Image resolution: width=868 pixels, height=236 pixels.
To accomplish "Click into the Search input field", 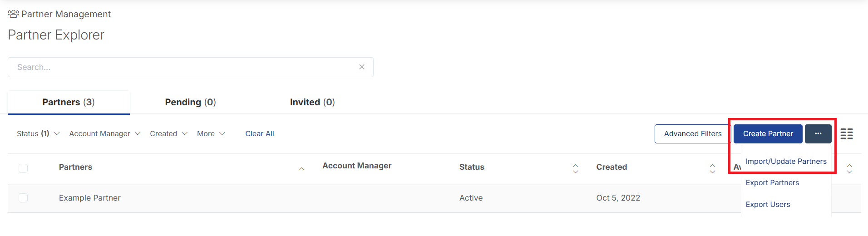I will (x=191, y=67).
